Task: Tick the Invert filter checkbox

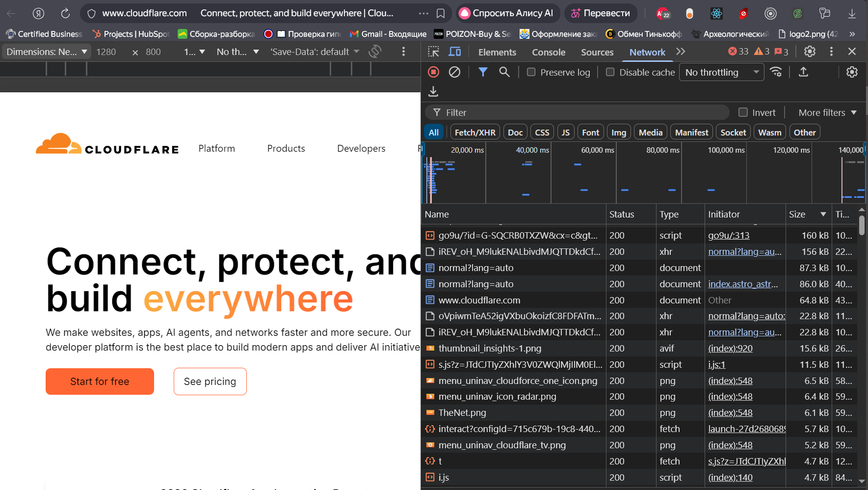Action: click(x=743, y=112)
